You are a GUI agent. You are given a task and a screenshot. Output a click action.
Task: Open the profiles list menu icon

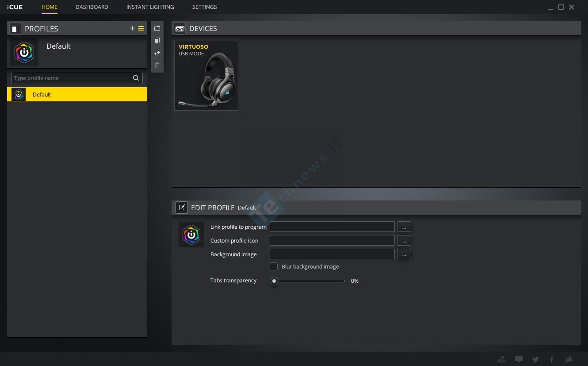(141, 28)
